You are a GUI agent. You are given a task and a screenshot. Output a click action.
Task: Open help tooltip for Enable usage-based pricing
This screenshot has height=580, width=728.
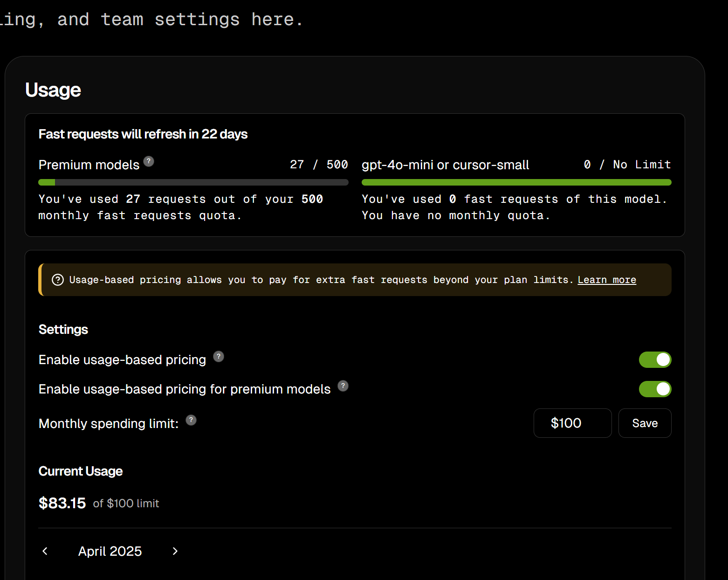point(219,357)
